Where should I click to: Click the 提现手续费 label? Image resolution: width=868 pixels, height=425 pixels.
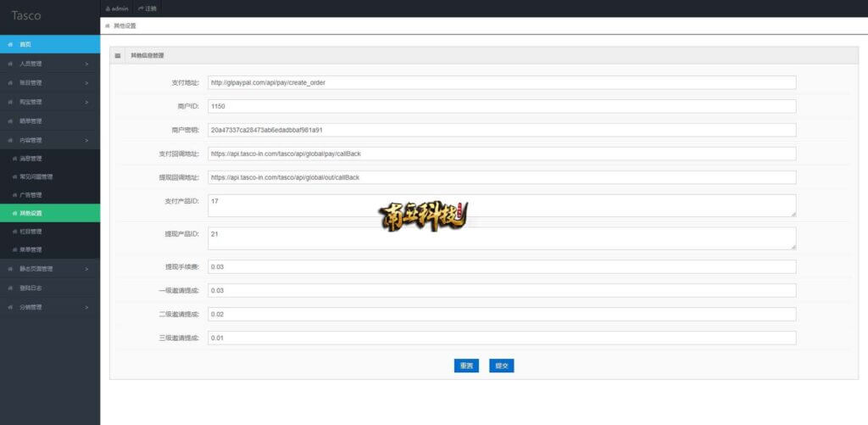point(182,267)
